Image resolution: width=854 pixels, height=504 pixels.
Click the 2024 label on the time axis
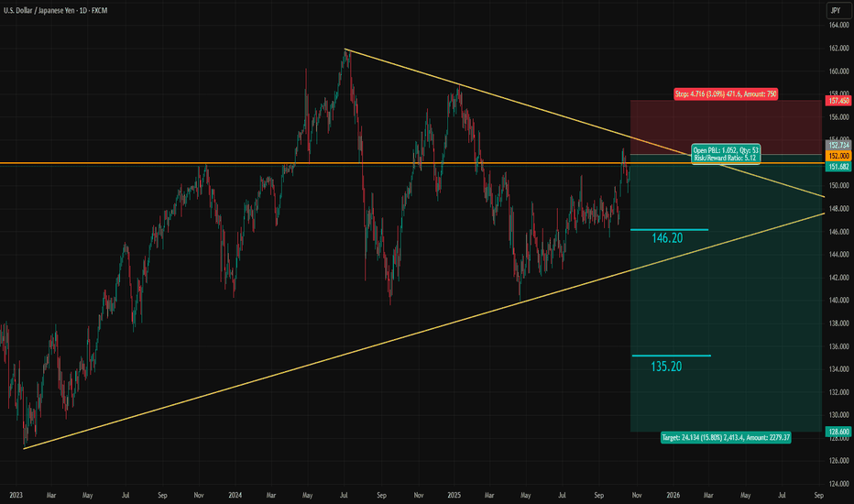[x=235, y=495]
